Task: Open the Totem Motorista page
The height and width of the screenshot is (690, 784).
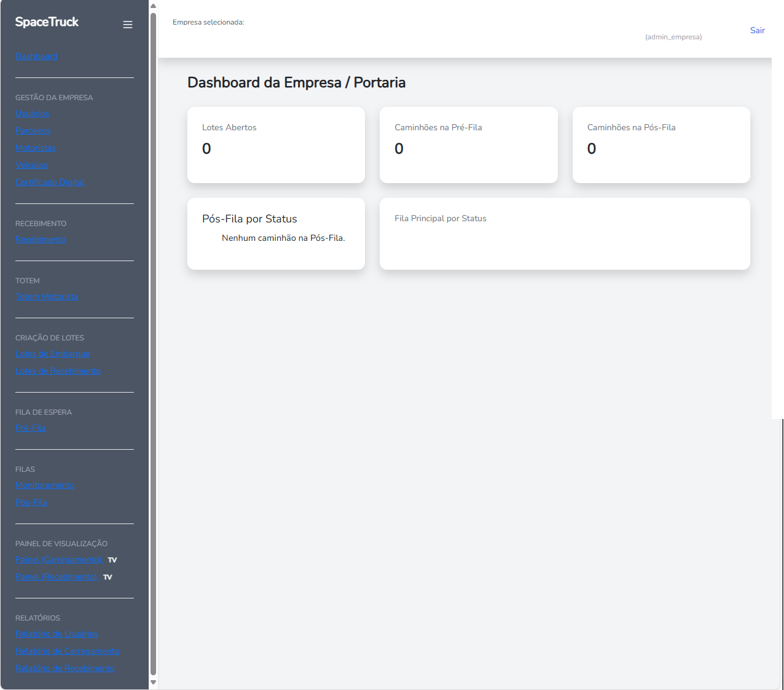Action: (x=47, y=296)
